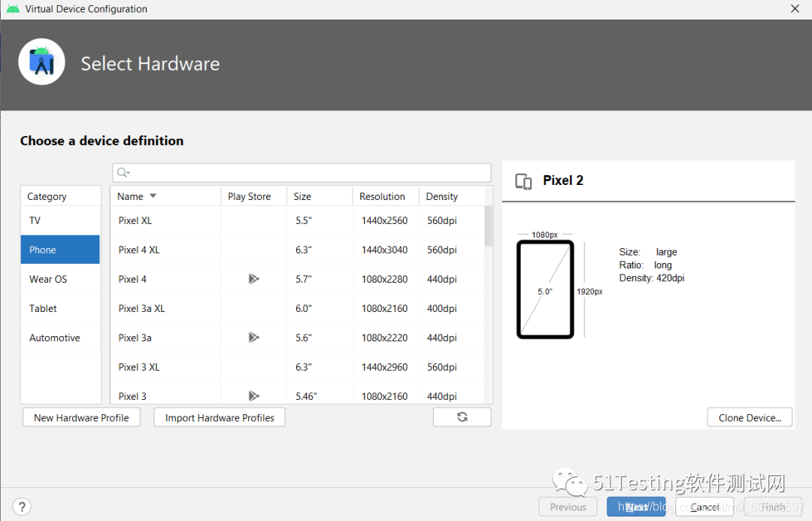Click the Play Store icon for Pixel 4
812x521 pixels.
click(253, 279)
